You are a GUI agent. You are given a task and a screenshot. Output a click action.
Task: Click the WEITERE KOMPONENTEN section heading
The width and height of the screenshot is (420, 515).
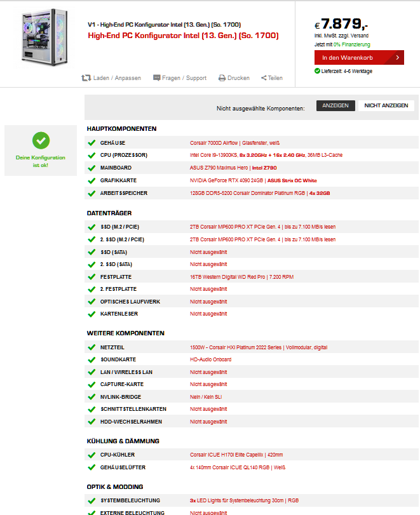[126, 333]
